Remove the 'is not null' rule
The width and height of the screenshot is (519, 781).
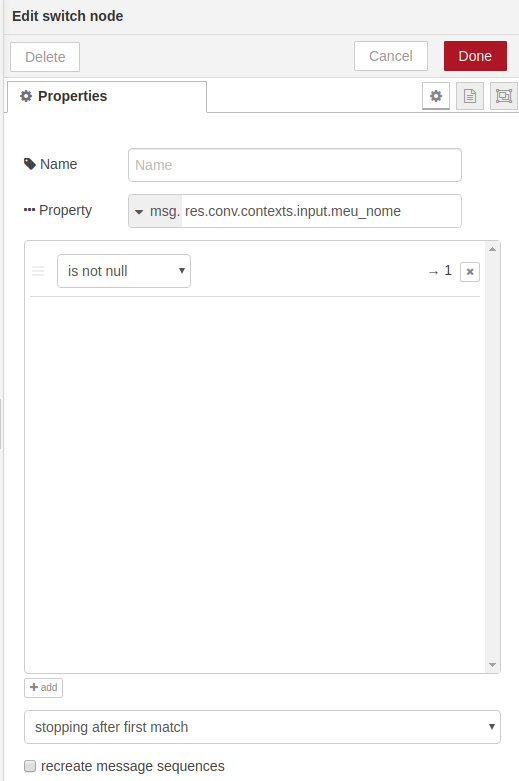pyautogui.click(x=470, y=272)
